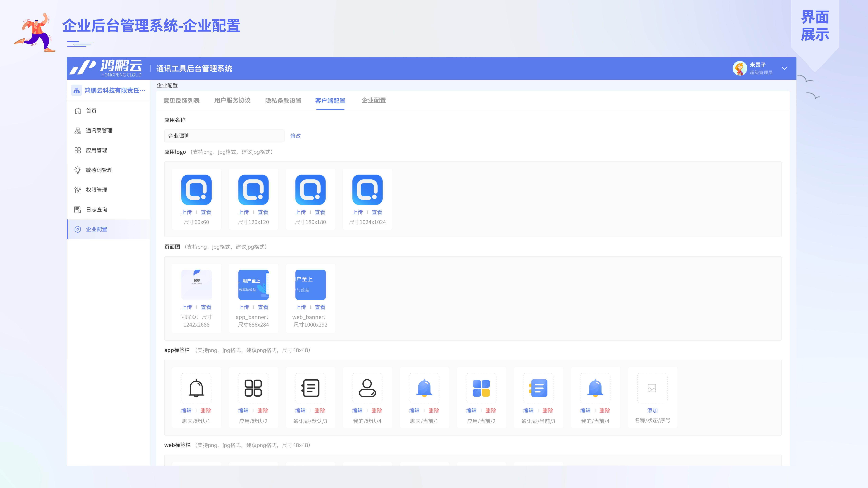Click 添加 to add a tab icon

652,411
